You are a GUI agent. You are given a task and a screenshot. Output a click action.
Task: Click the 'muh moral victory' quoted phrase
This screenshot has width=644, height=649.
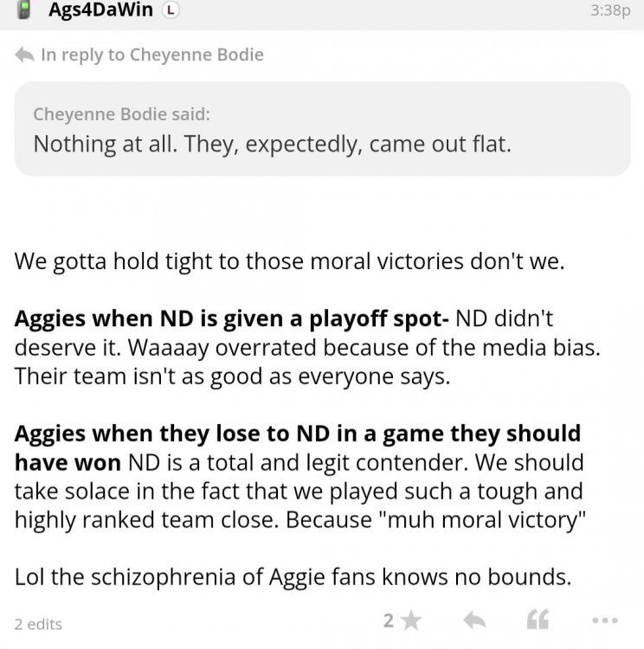click(464, 518)
